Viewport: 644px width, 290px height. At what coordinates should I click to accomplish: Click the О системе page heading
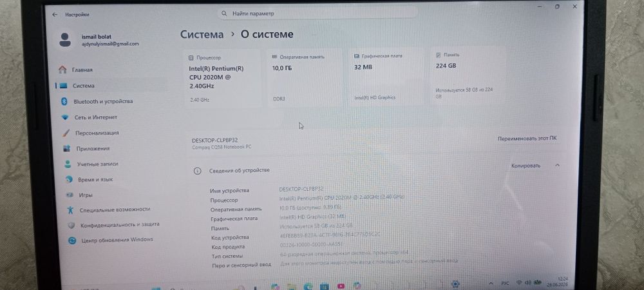point(267,35)
